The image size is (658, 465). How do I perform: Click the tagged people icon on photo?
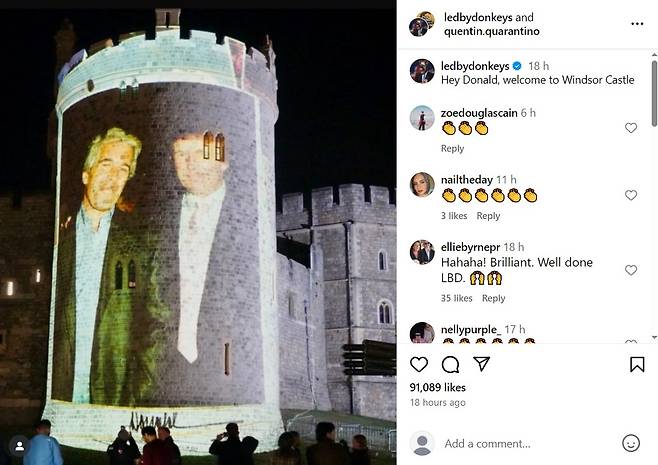(18, 446)
